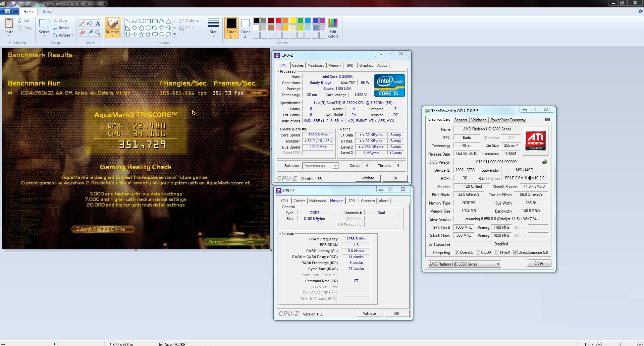Screen dimensions: 644x346
Task: Click the Core Speed 5000.6 MHz field
Action: point(318,135)
